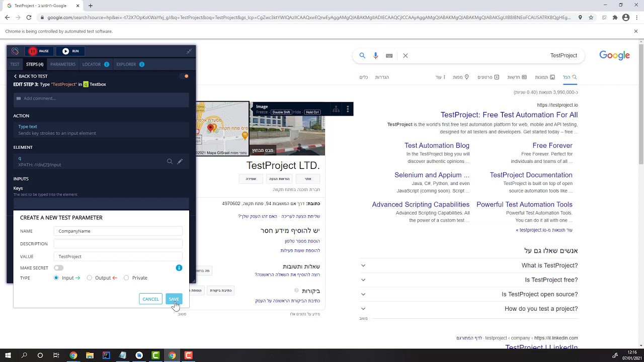Expand 'Is TestProject free?' question
Screen dimensions: 644x362
pyautogui.click(x=469, y=280)
